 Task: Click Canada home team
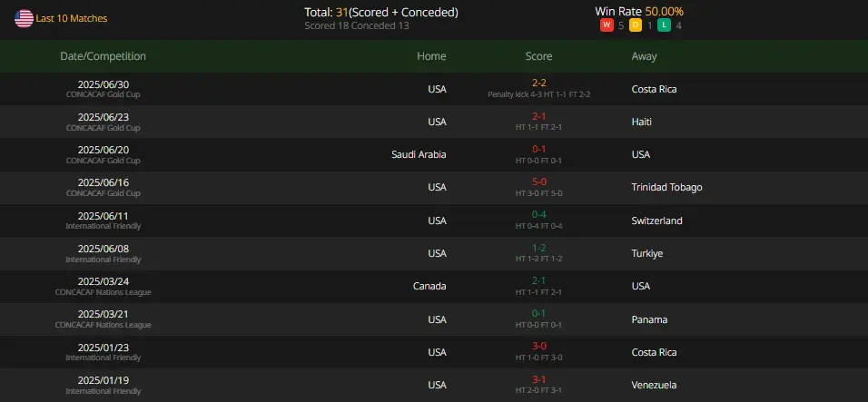(429, 286)
